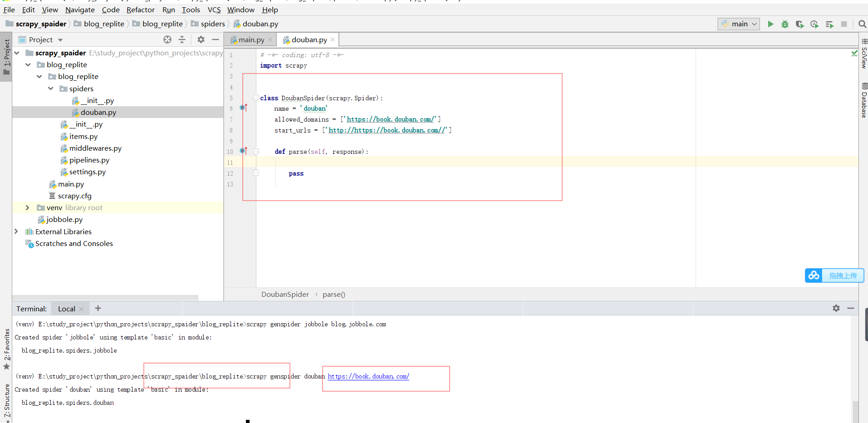
Task: Run with coverage icon in toolbar
Action: 799,24
